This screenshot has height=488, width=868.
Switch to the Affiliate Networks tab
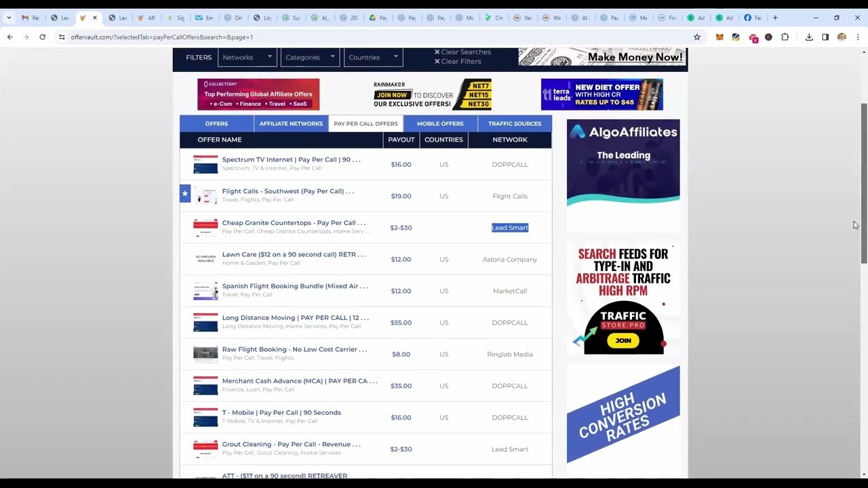tap(291, 123)
